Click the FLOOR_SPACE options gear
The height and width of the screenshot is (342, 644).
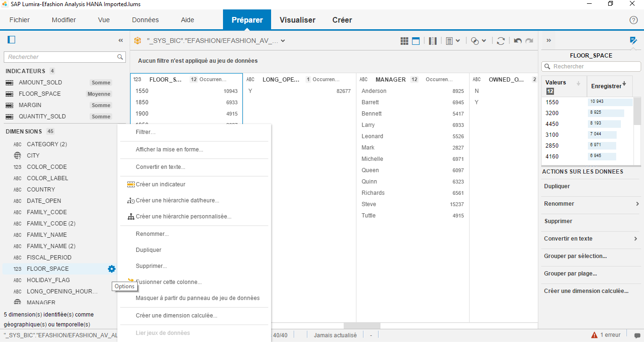point(111,269)
